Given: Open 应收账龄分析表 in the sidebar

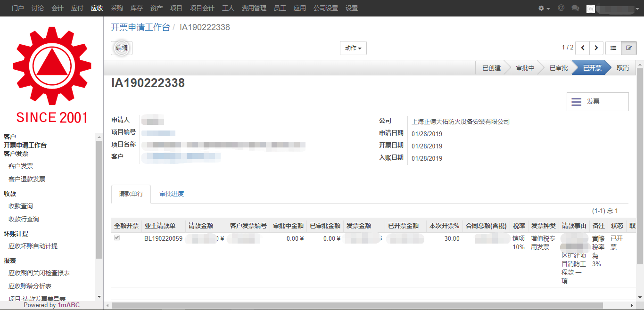Looking at the screenshot, I should (x=30, y=286).
